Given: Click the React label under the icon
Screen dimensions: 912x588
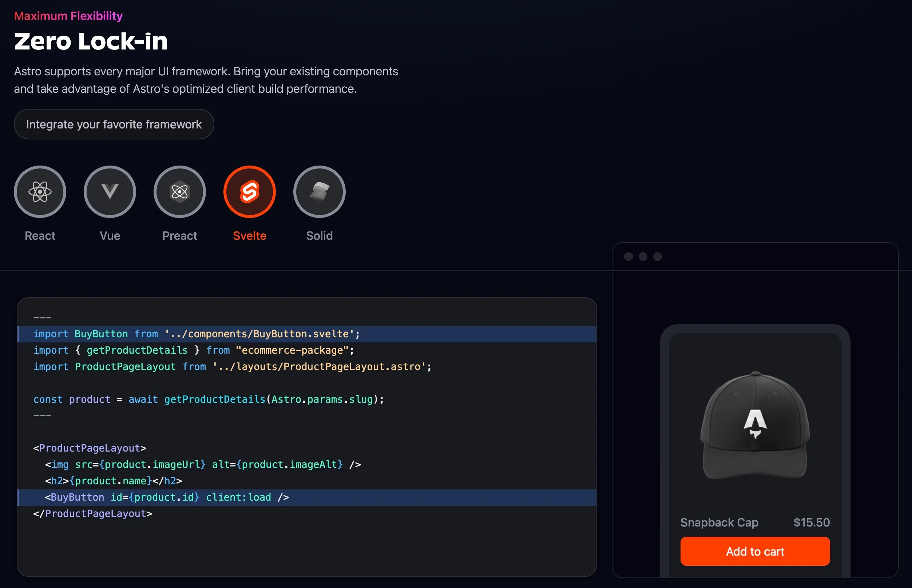Looking at the screenshot, I should click(40, 235).
